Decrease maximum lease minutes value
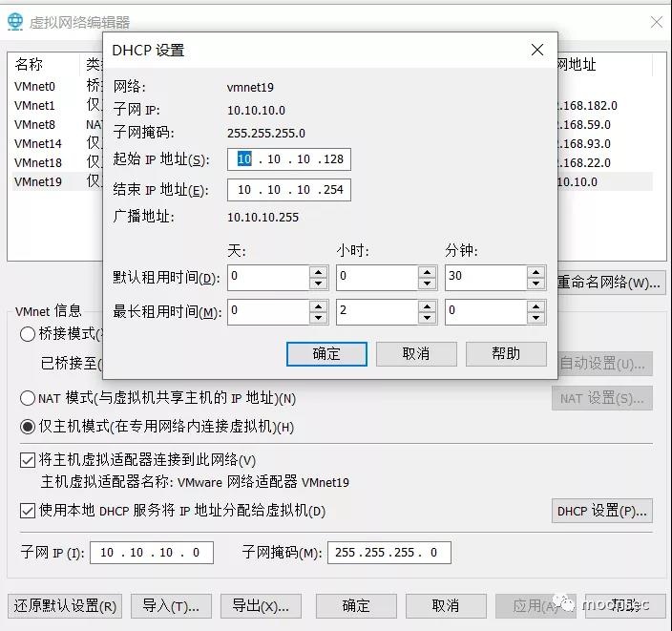Image resolution: width=672 pixels, height=631 pixels. click(x=536, y=318)
